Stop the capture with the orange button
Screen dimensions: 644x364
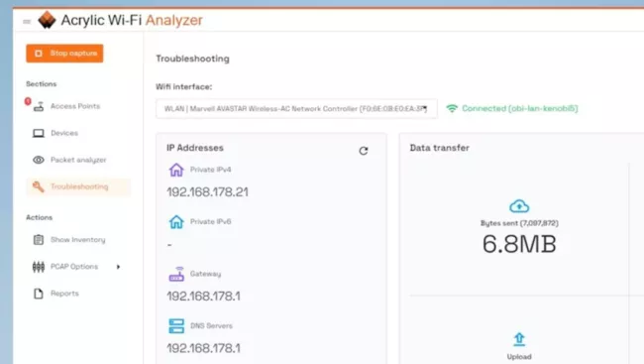[x=64, y=54]
